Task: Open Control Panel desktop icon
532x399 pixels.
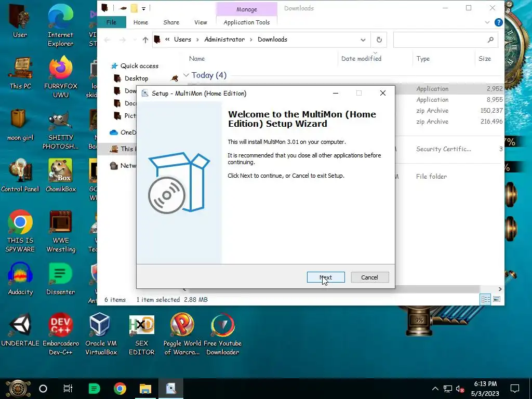Action: coord(20,176)
